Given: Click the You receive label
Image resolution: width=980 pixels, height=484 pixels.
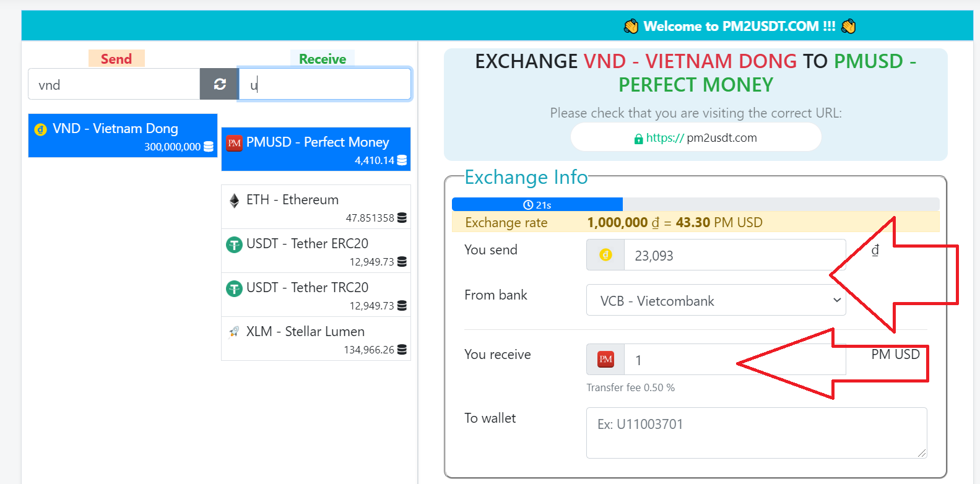Looking at the screenshot, I should pyautogui.click(x=497, y=355).
